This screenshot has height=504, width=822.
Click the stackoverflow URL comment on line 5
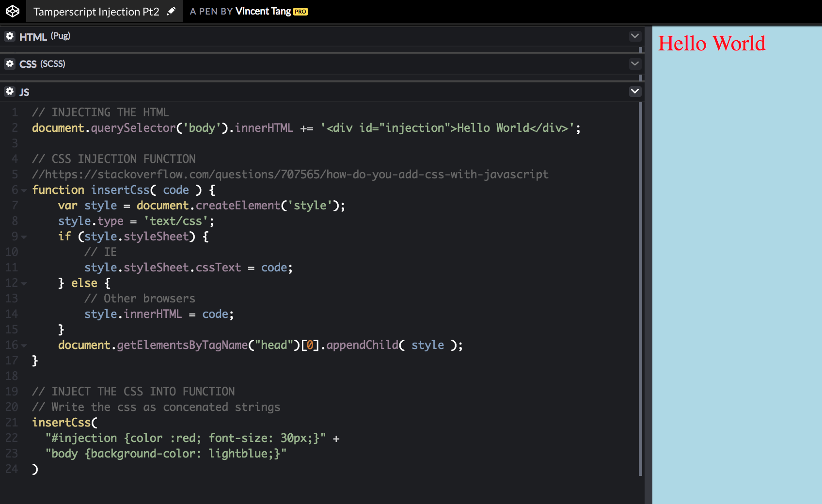tap(290, 174)
